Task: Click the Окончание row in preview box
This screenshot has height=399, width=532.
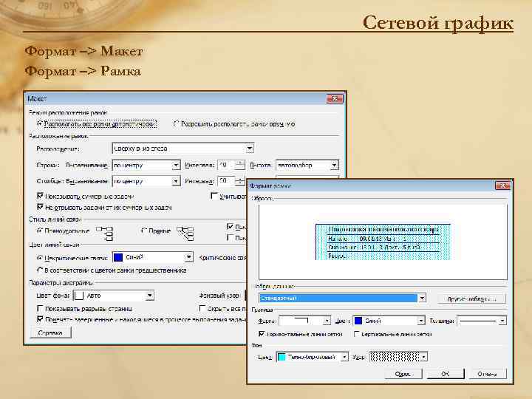Action: point(383,248)
